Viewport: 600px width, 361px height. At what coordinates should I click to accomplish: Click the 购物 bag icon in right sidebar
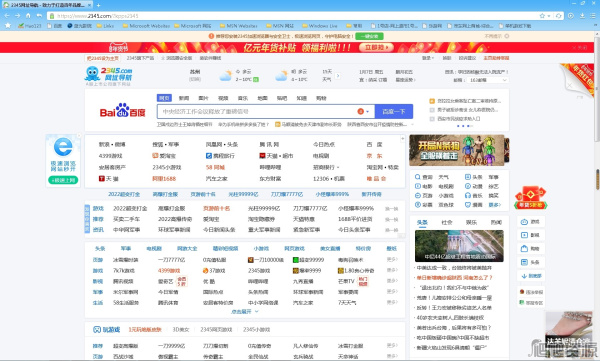point(524,248)
